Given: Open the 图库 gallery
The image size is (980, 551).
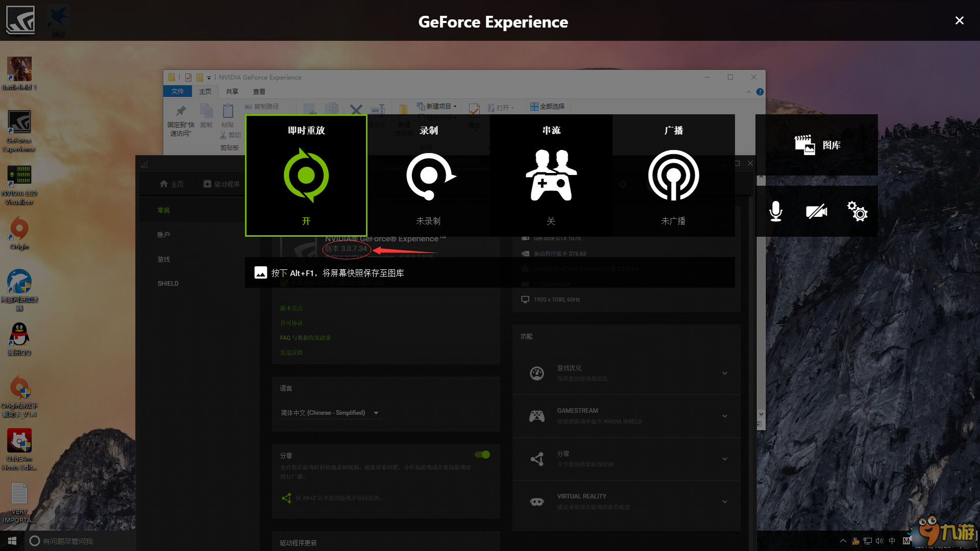Looking at the screenshot, I should [817, 145].
